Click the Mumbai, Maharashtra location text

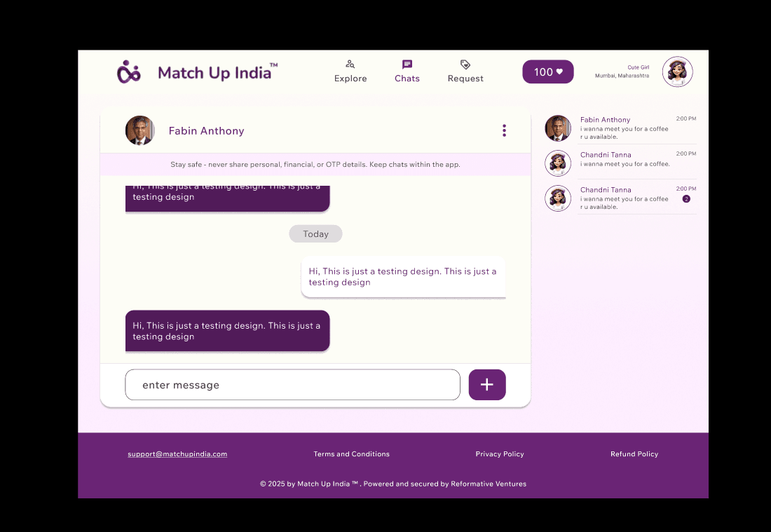click(622, 76)
